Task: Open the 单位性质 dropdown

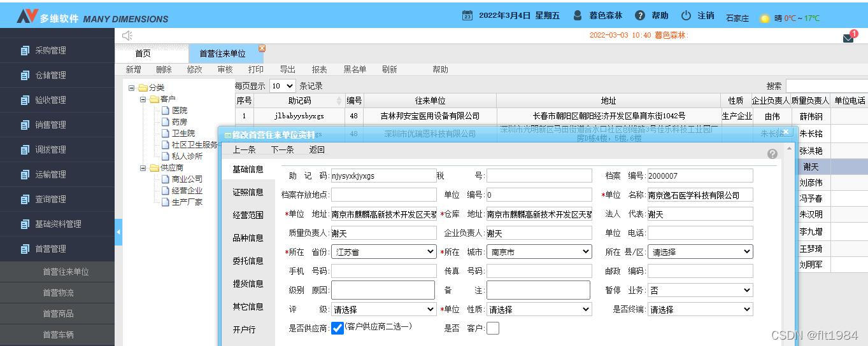Action: tap(539, 309)
